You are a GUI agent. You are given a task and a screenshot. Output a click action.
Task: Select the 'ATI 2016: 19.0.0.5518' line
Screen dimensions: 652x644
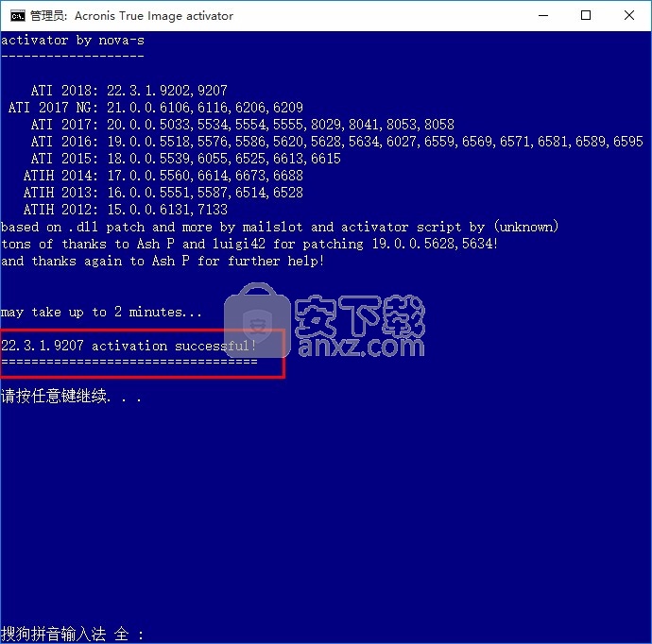336,142
